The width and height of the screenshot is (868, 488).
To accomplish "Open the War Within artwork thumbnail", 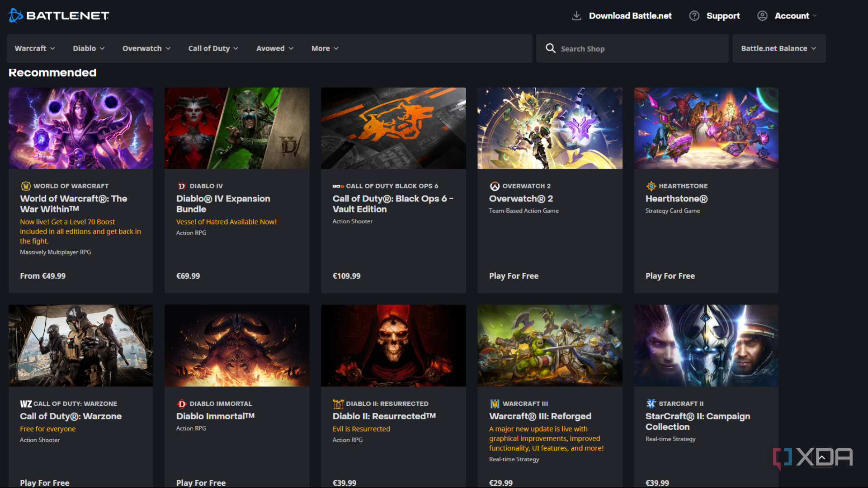I will tap(81, 128).
